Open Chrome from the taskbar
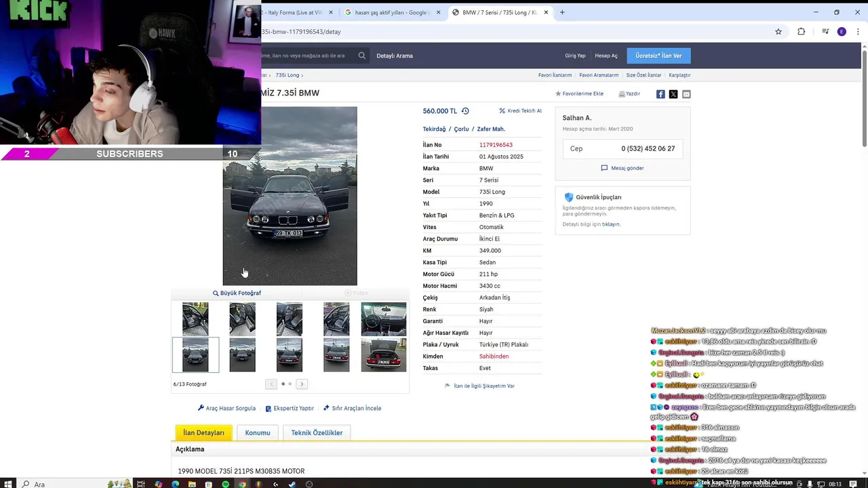This screenshot has width=868, height=488. [242, 484]
